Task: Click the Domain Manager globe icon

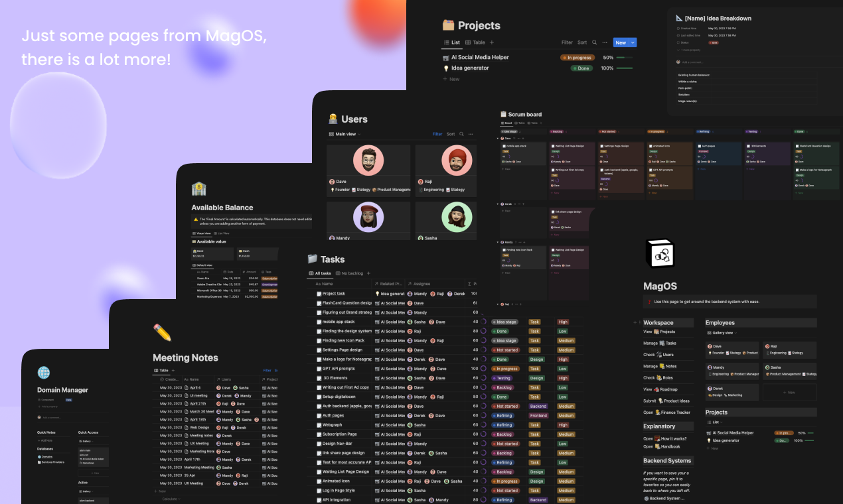Action: pos(43,372)
